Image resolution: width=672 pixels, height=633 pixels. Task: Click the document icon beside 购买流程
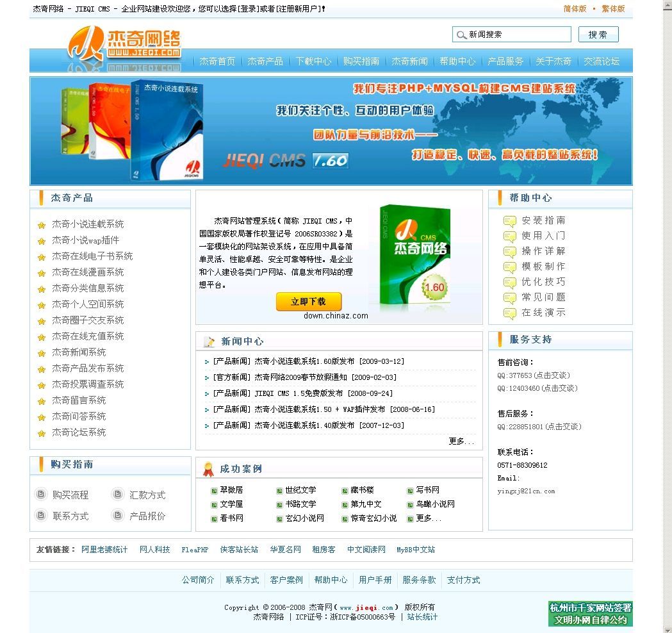(41, 495)
